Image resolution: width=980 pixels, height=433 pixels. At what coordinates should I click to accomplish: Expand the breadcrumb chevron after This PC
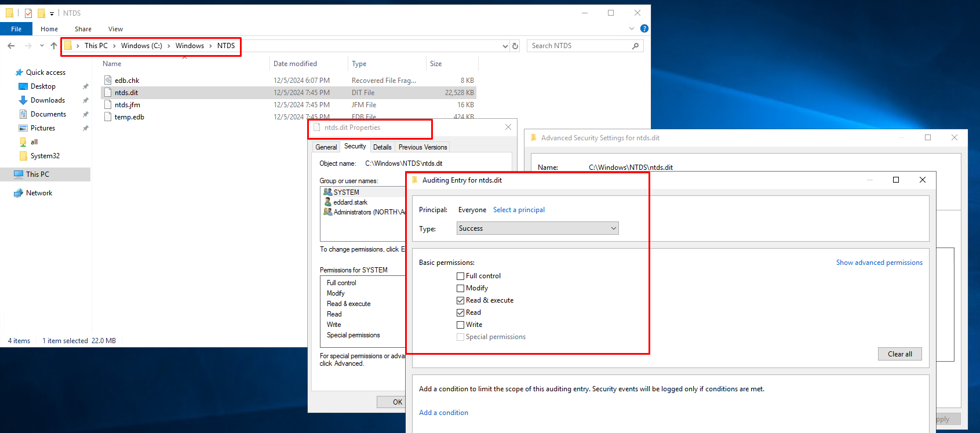114,46
